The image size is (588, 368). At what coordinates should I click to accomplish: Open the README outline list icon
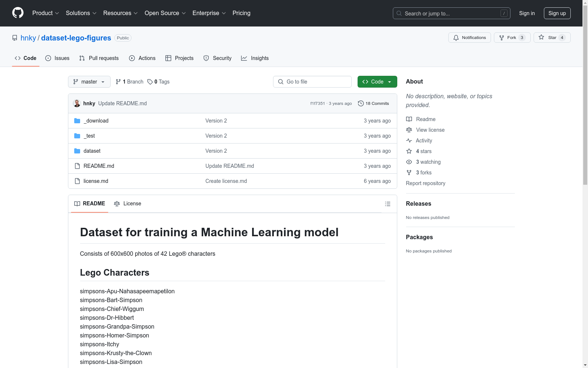click(x=387, y=204)
